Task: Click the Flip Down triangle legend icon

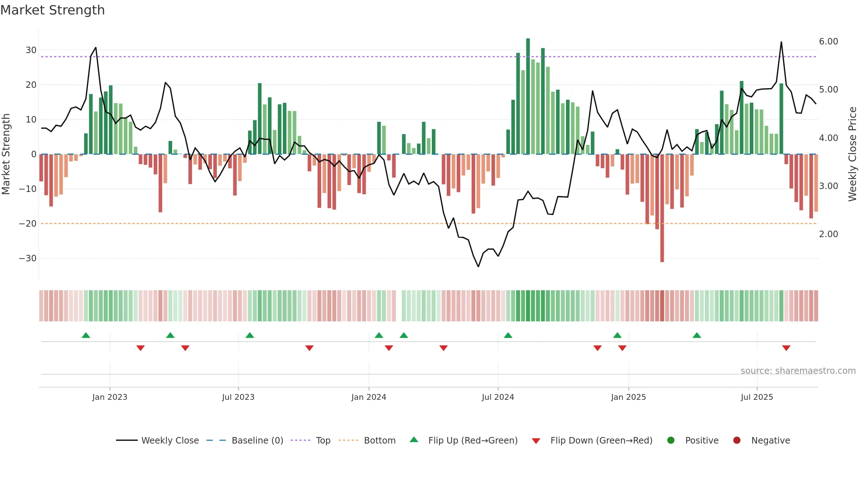Action: [536, 441]
